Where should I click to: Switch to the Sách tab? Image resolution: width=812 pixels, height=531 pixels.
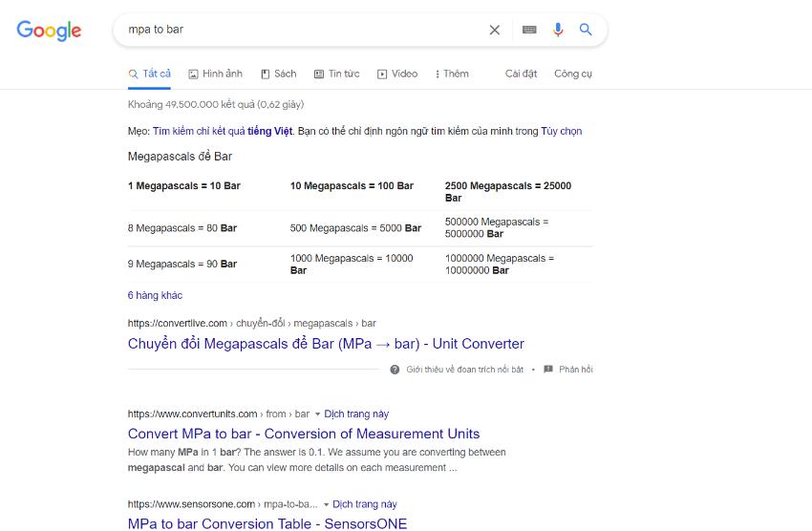(279, 74)
